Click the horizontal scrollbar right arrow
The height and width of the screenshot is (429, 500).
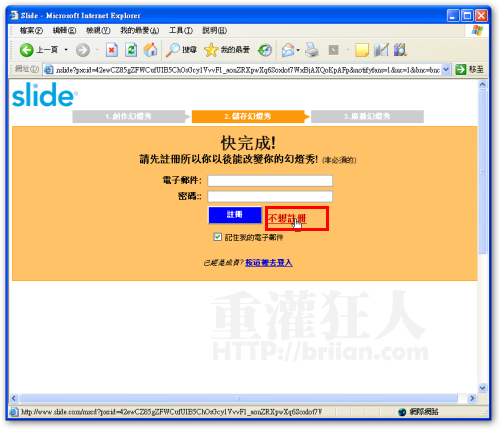tap(472, 398)
